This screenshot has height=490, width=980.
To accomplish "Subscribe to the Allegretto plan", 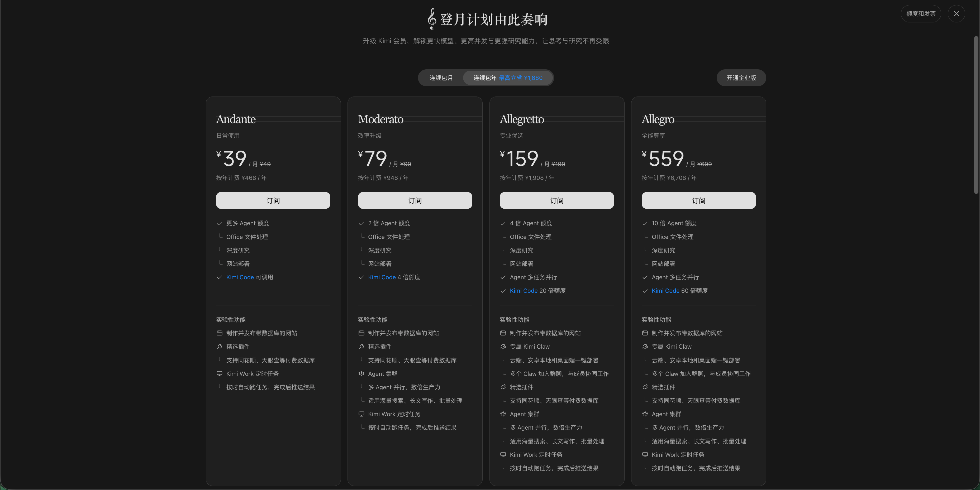I will pos(556,200).
